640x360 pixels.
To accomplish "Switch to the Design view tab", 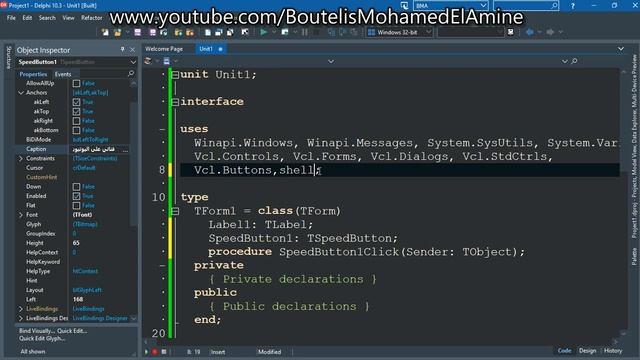I will tap(587, 351).
